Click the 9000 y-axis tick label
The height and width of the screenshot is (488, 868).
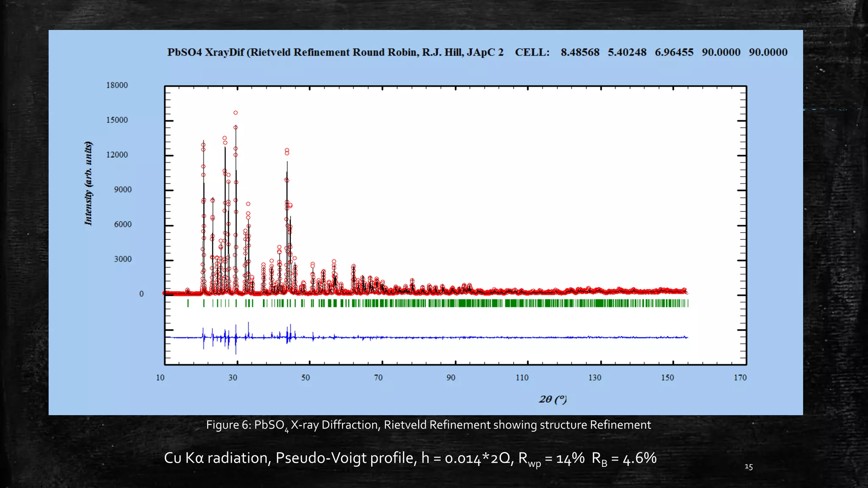tap(122, 189)
